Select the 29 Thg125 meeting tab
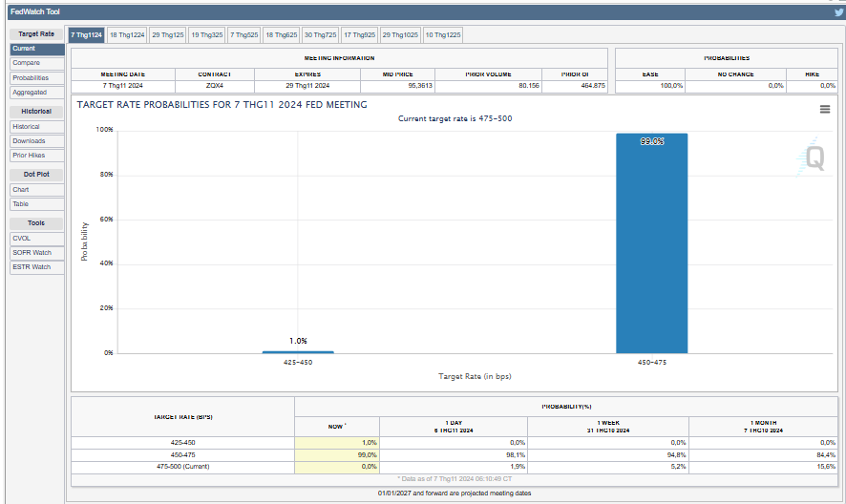The height and width of the screenshot is (504, 846). (167, 34)
